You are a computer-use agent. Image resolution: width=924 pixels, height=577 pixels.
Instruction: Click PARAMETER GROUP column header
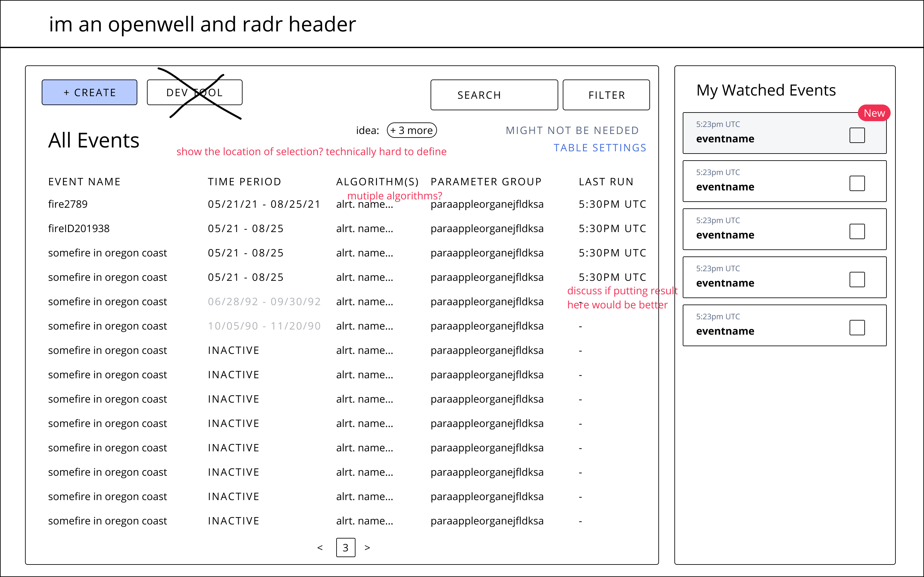[486, 182]
